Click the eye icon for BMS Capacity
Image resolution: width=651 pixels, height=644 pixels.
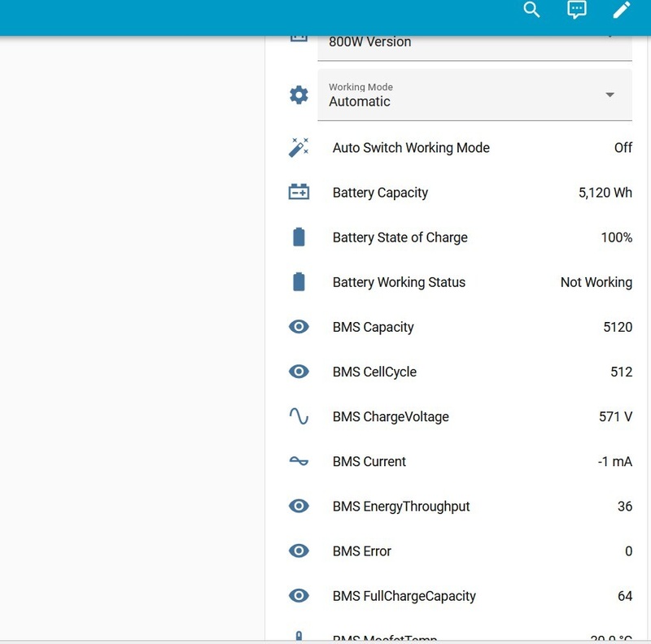tap(299, 327)
